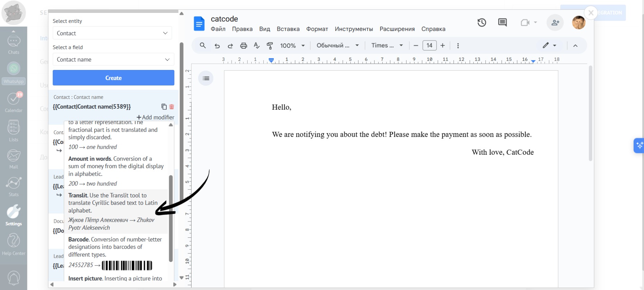This screenshot has height=290, width=644.
Task: Open the 100% zoom dropdown
Action: click(x=292, y=46)
